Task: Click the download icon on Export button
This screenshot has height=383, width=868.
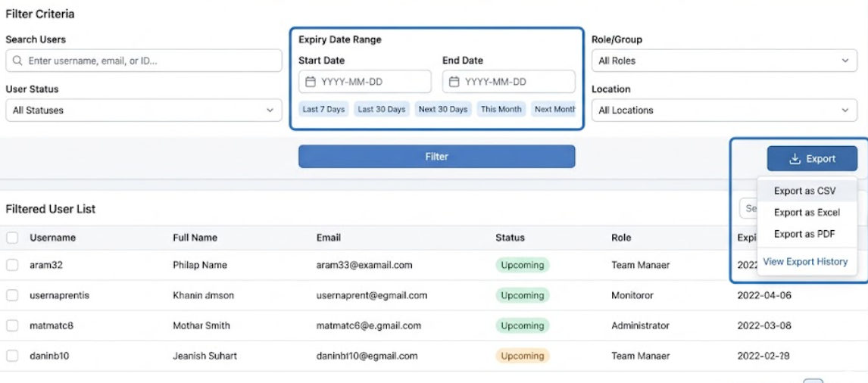Action: [x=795, y=159]
